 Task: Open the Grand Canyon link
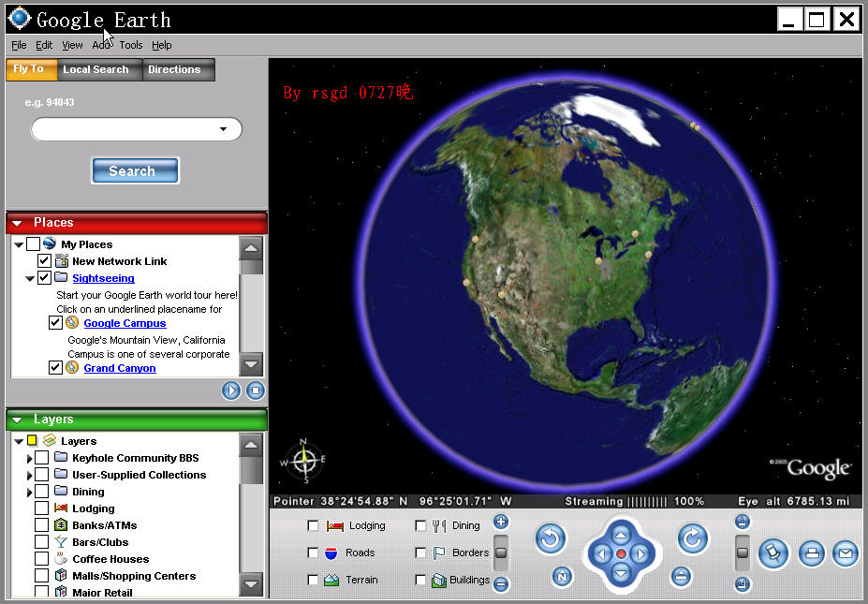tap(120, 368)
